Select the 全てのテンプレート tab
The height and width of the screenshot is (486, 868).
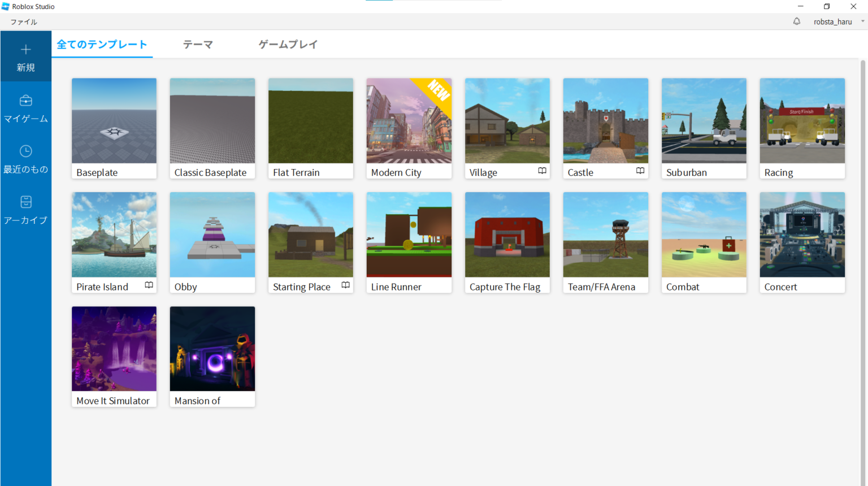coord(102,44)
